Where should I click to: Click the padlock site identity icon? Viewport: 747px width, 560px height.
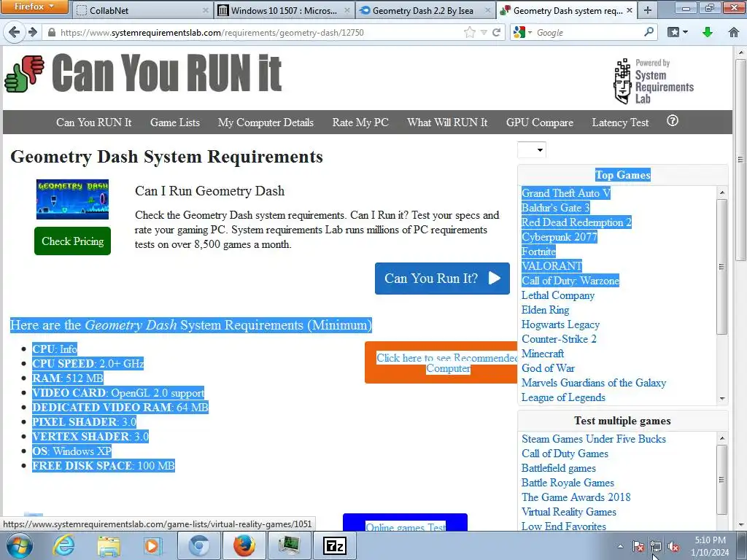pos(52,32)
